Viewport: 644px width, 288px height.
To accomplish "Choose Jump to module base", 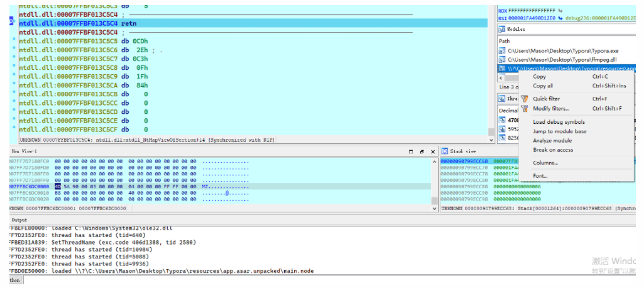I will pyautogui.click(x=559, y=131).
